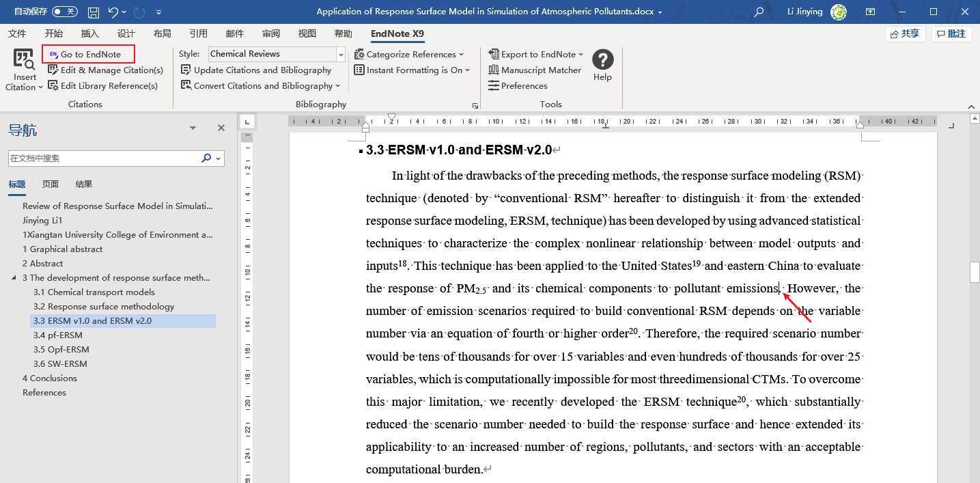This screenshot has height=483, width=980.
Task: Open the Style combo box set to Chemical Reviews
Action: [277, 54]
